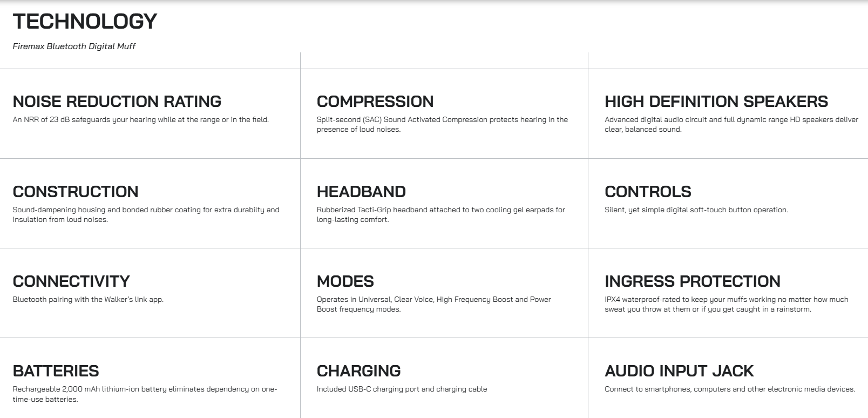Click the MODES heading
The image size is (868, 418).
pyautogui.click(x=345, y=281)
